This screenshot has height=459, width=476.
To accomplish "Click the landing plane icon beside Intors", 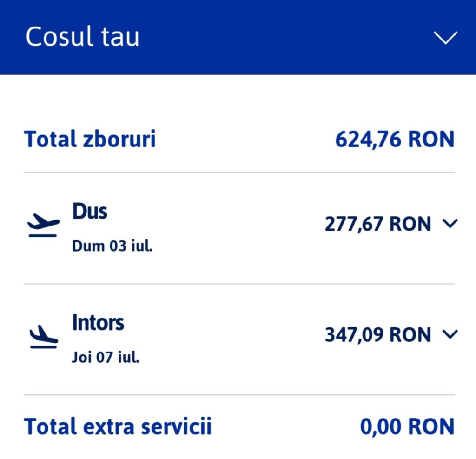I will click(43, 337).
